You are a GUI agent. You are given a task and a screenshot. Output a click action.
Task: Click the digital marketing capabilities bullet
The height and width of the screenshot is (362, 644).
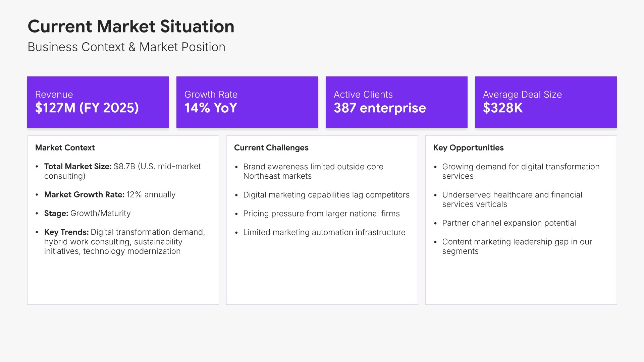click(326, 195)
